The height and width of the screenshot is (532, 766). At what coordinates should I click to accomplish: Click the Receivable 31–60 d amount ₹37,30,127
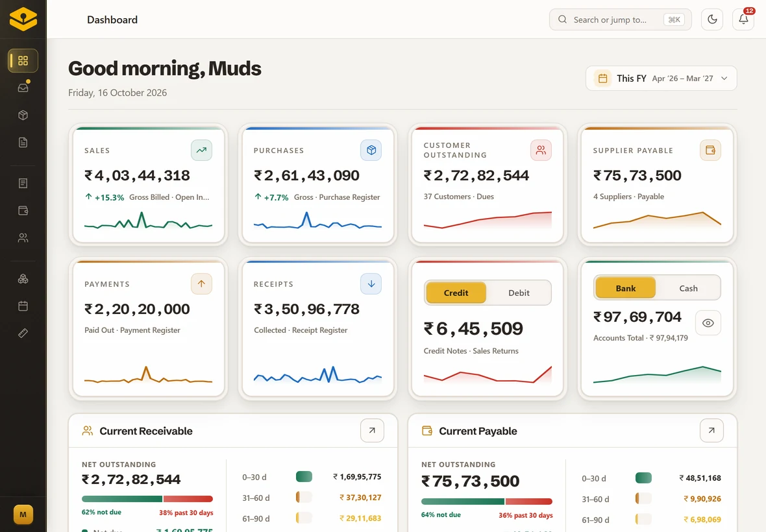[x=360, y=498]
